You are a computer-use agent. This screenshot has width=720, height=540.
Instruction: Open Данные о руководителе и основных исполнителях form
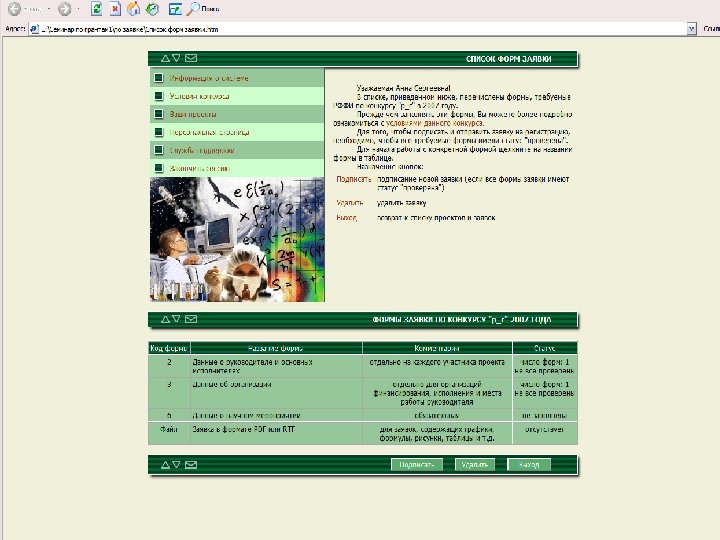pos(252,366)
